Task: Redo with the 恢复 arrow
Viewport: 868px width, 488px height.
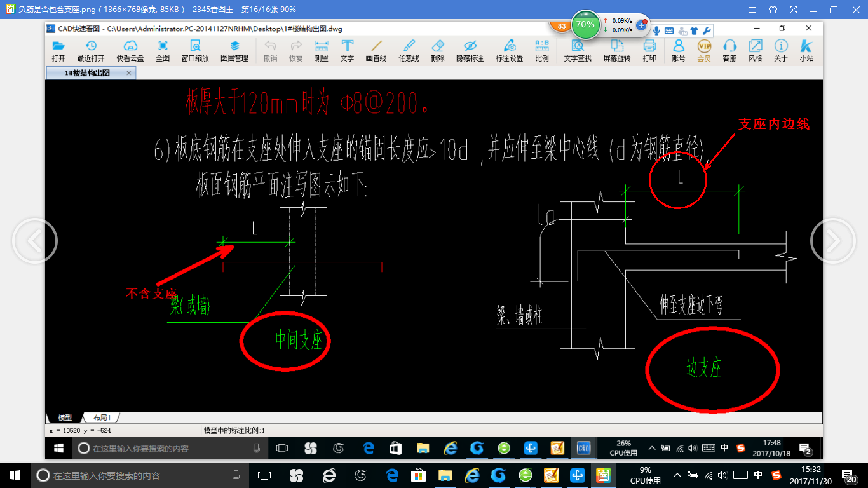Action: pos(296,51)
